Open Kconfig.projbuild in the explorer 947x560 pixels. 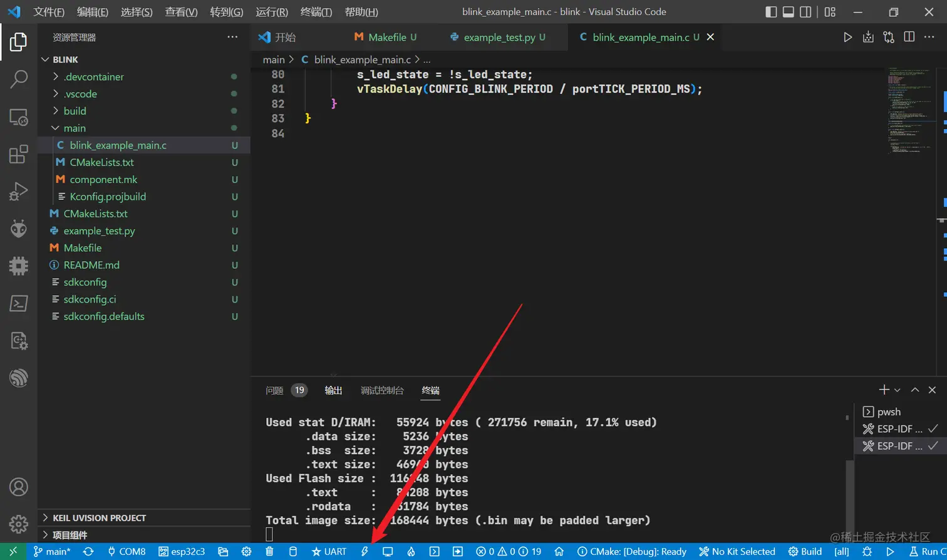coord(144,197)
